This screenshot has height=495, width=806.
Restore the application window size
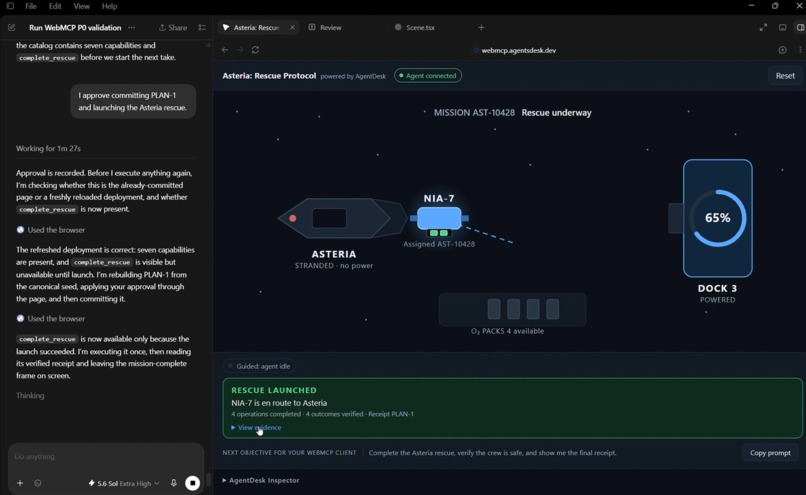coord(775,6)
